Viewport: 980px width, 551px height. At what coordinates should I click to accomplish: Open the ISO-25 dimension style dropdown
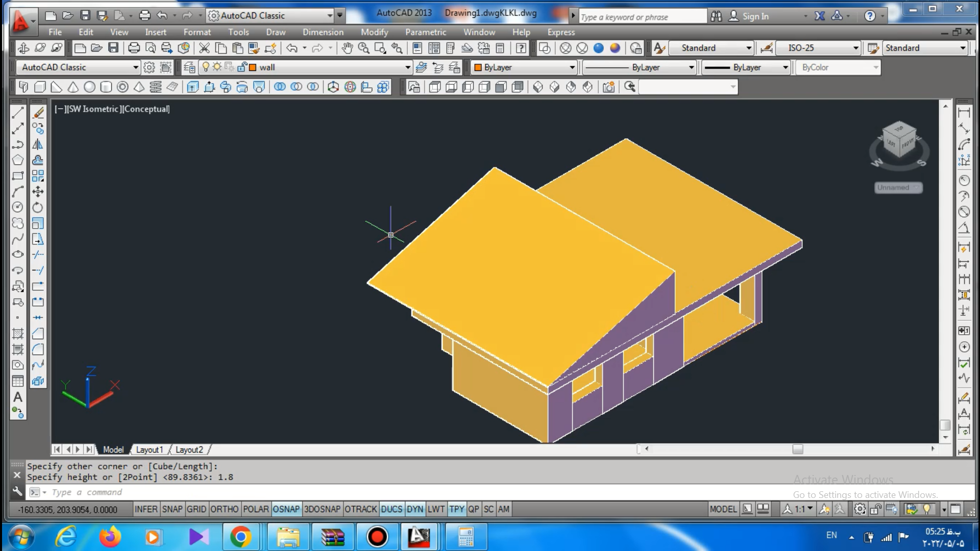tap(856, 48)
